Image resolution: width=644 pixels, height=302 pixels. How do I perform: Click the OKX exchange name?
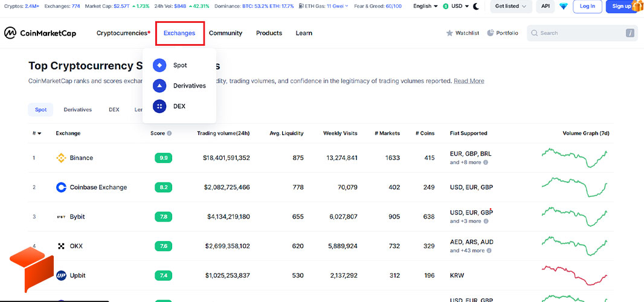click(76, 246)
